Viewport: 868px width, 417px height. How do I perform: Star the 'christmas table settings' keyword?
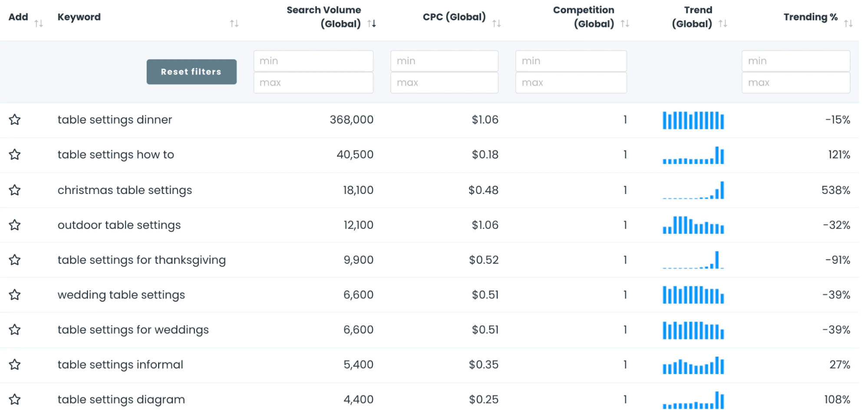(15, 190)
